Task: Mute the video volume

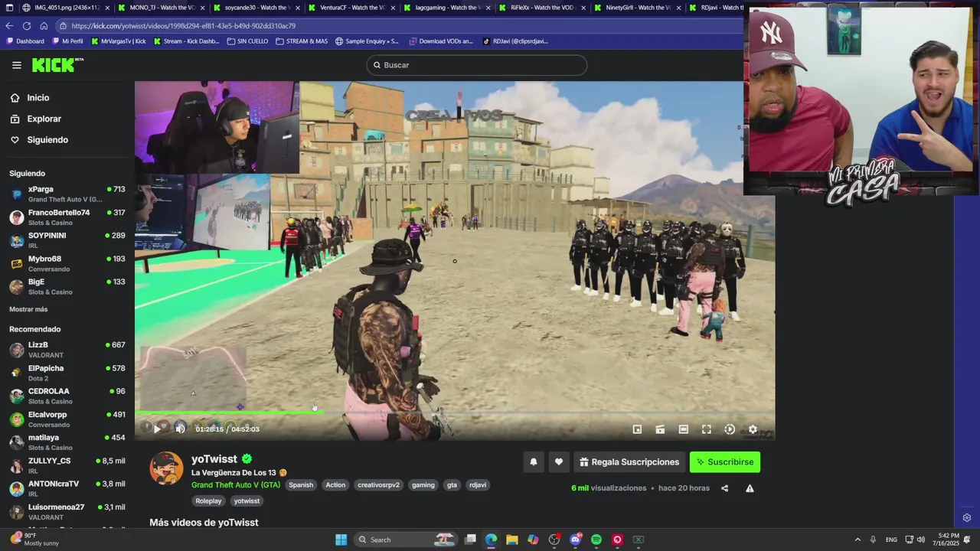Action: (x=181, y=429)
